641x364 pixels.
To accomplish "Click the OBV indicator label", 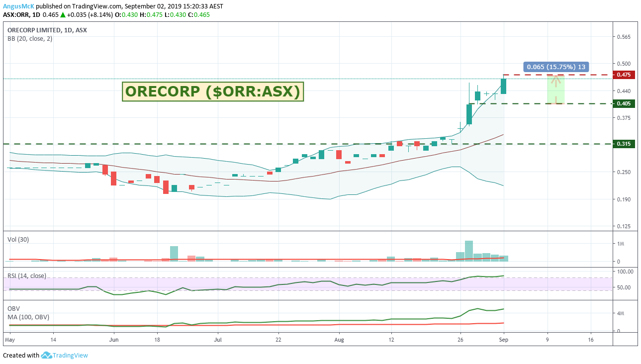I will click(x=13, y=308).
